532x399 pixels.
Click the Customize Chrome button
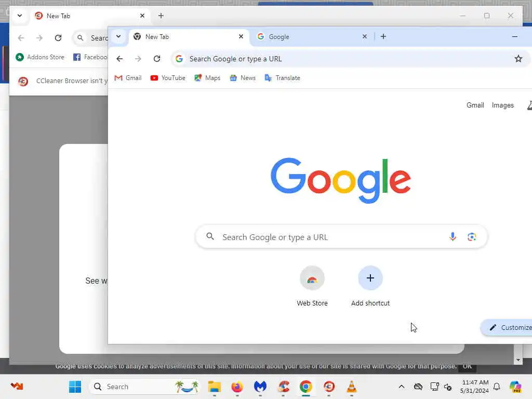[507, 327]
